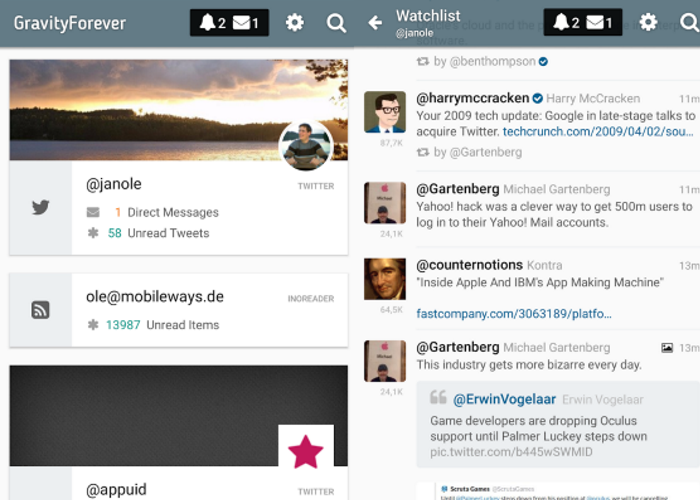The image size is (700, 500).
Task: Click image attachment icon on Gartenberg tweet
Action: 667,348
